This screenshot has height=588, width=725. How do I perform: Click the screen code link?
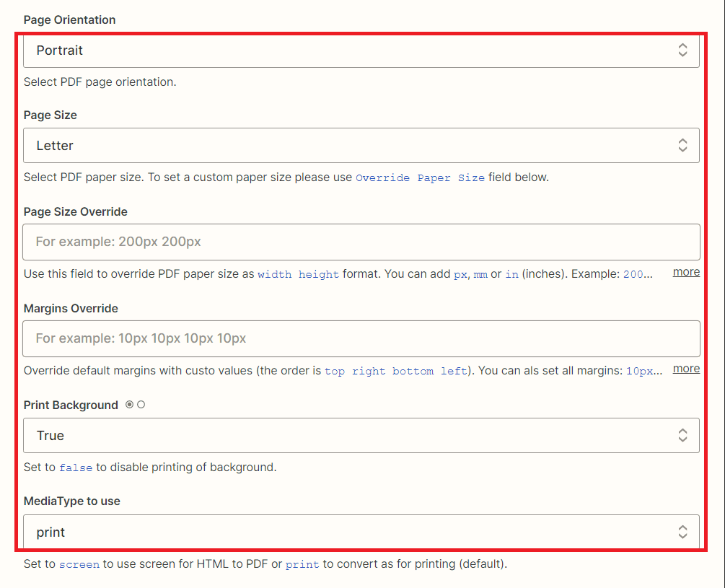tap(79, 564)
